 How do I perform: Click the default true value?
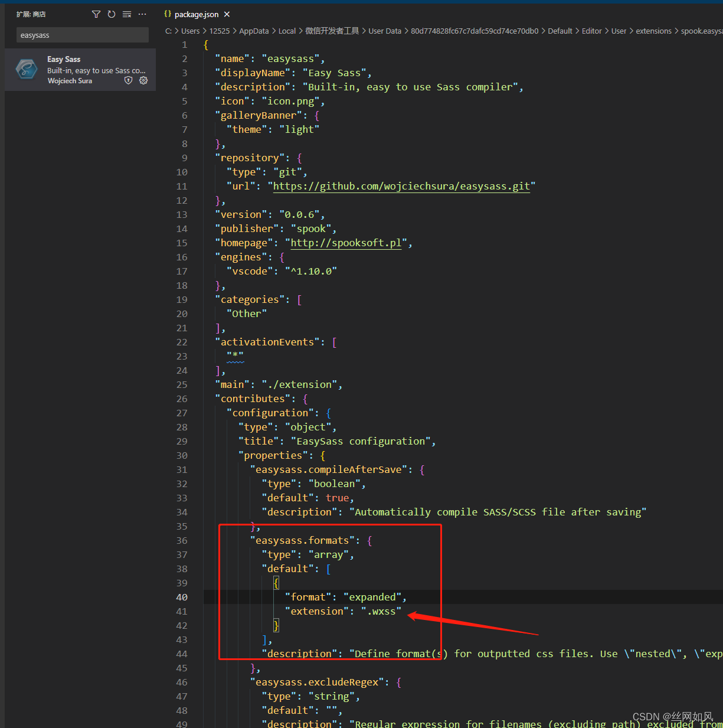point(337,498)
